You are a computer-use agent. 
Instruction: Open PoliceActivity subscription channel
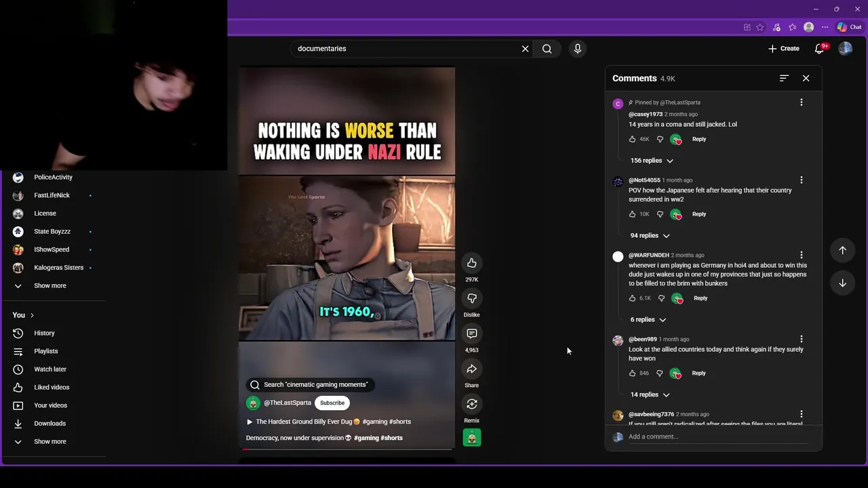(53, 178)
